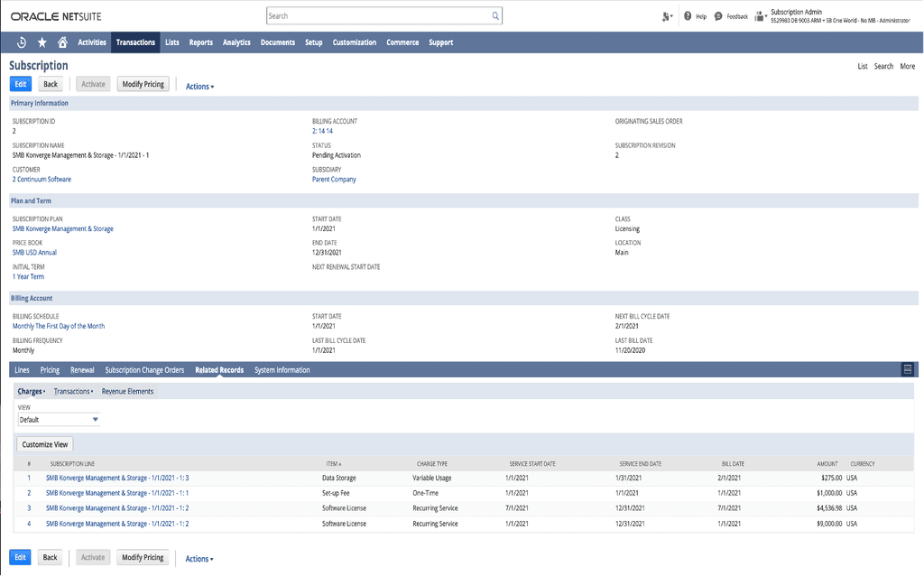The height and width of the screenshot is (576, 924).
Task: Switch to the Renewal subtab
Action: pyautogui.click(x=82, y=369)
